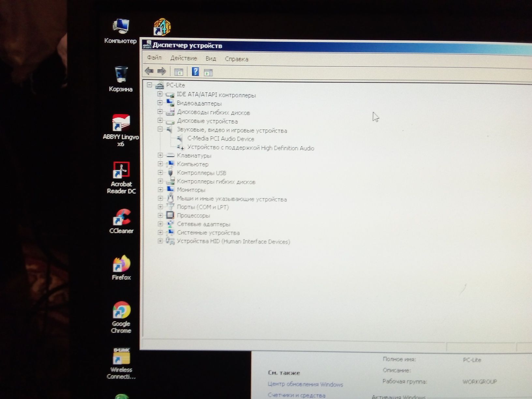Select the Корзина recycle bin icon
This screenshot has height=399, width=532.
121,79
